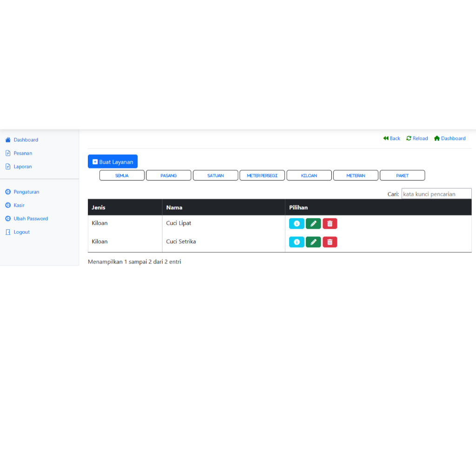Select the Cuci Lipat name cell
This screenshot has height=476, width=476.
(x=224, y=224)
